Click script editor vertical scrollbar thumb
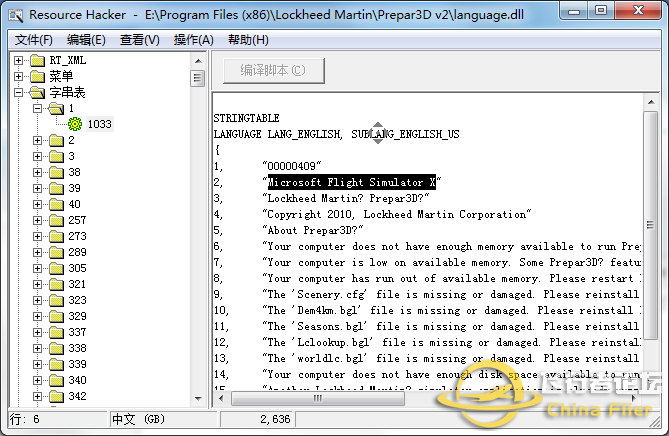The height and width of the screenshot is (436, 669). [x=651, y=225]
